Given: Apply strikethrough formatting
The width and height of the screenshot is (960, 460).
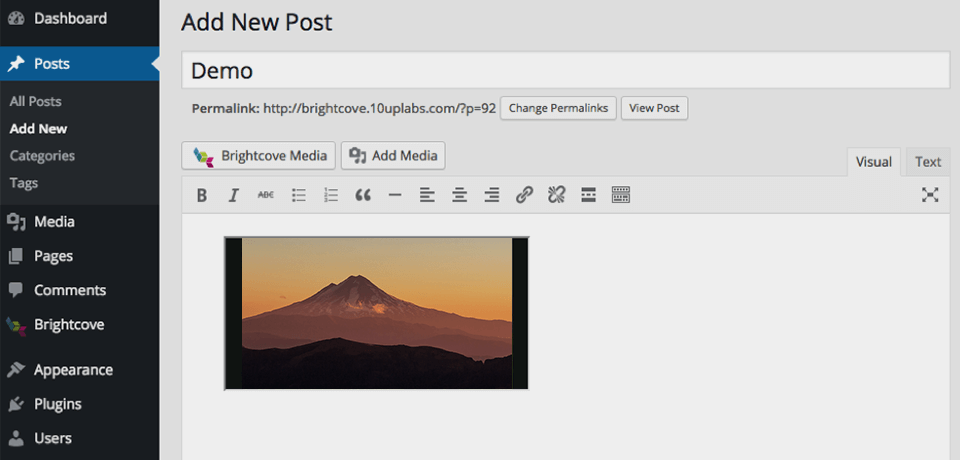Looking at the screenshot, I should 266,195.
